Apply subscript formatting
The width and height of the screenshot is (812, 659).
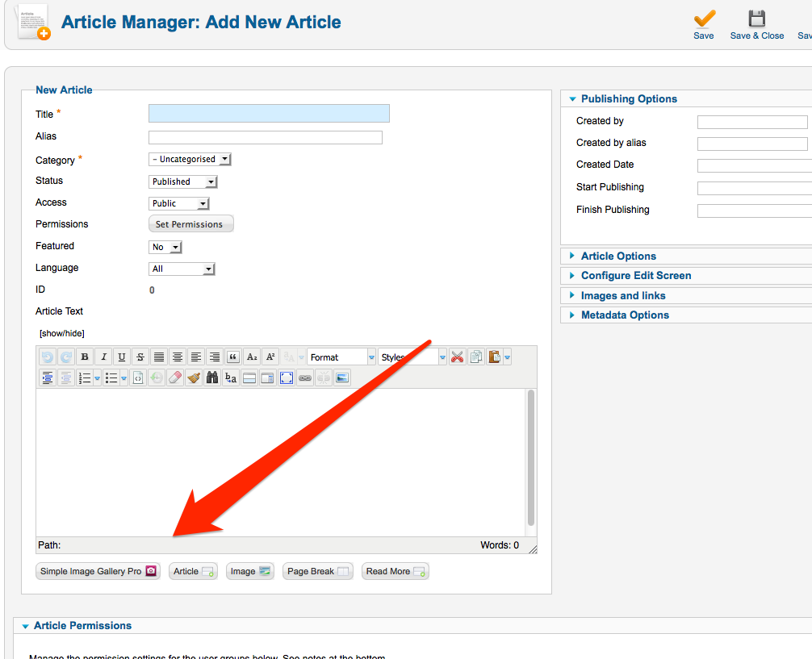click(x=252, y=357)
